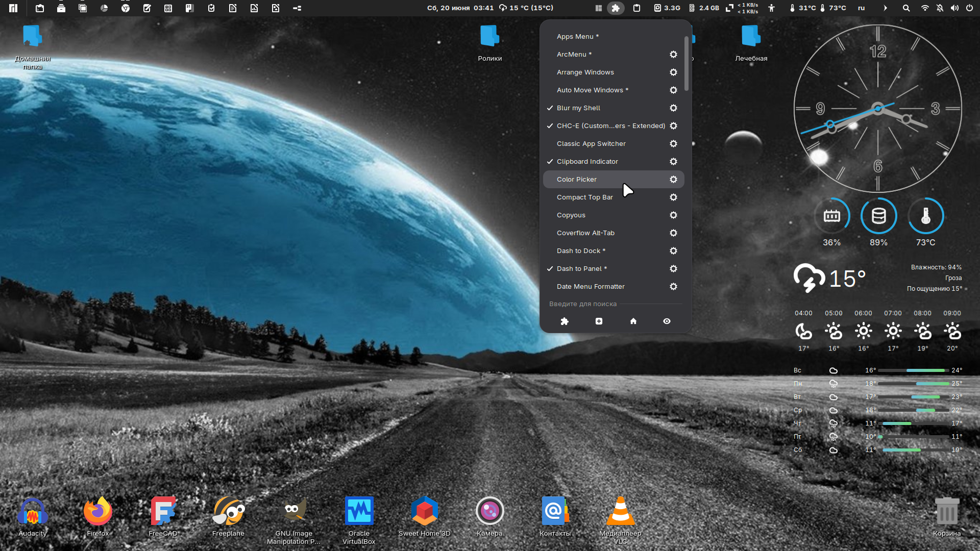Open the search magnifier in top bar
Image resolution: width=980 pixels, height=551 pixels.
click(906, 8)
